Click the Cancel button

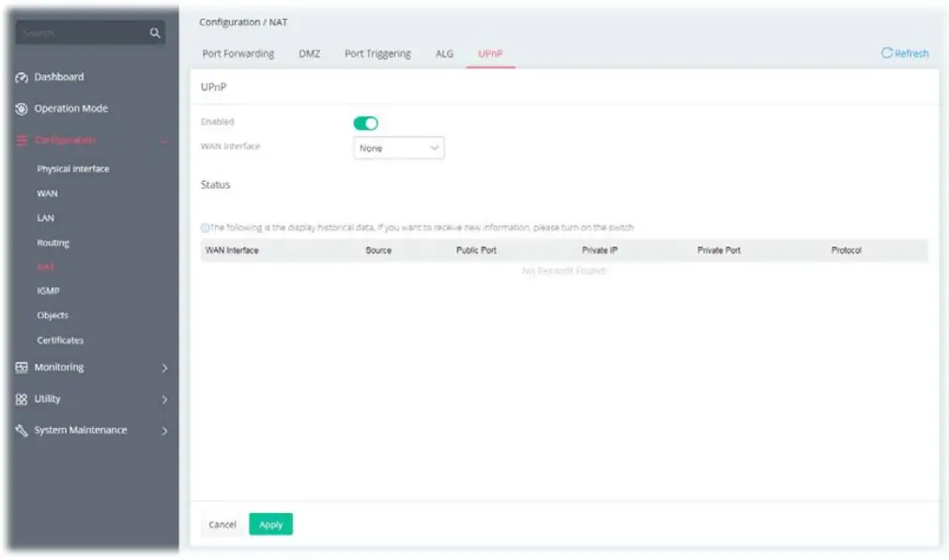(222, 524)
